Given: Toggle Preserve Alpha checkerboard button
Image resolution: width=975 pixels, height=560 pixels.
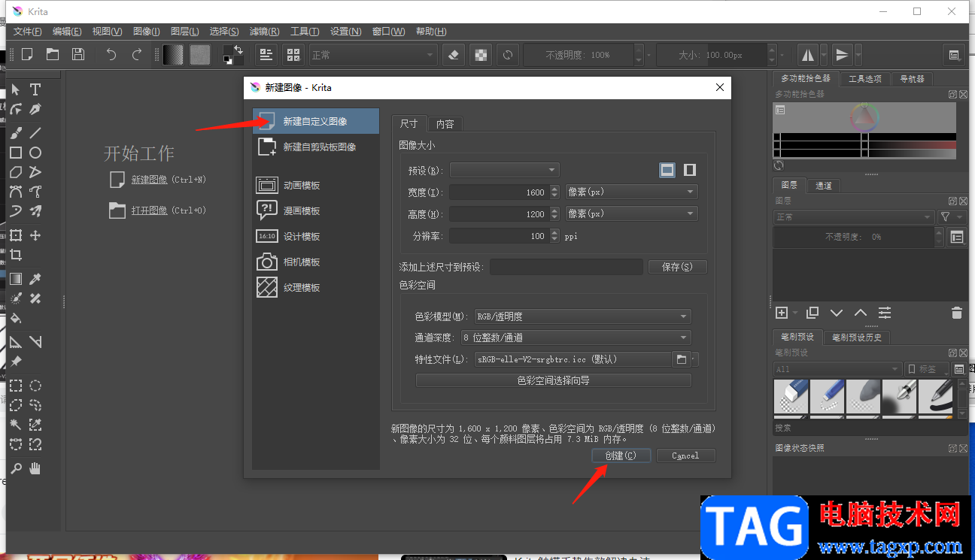Looking at the screenshot, I should (x=481, y=54).
